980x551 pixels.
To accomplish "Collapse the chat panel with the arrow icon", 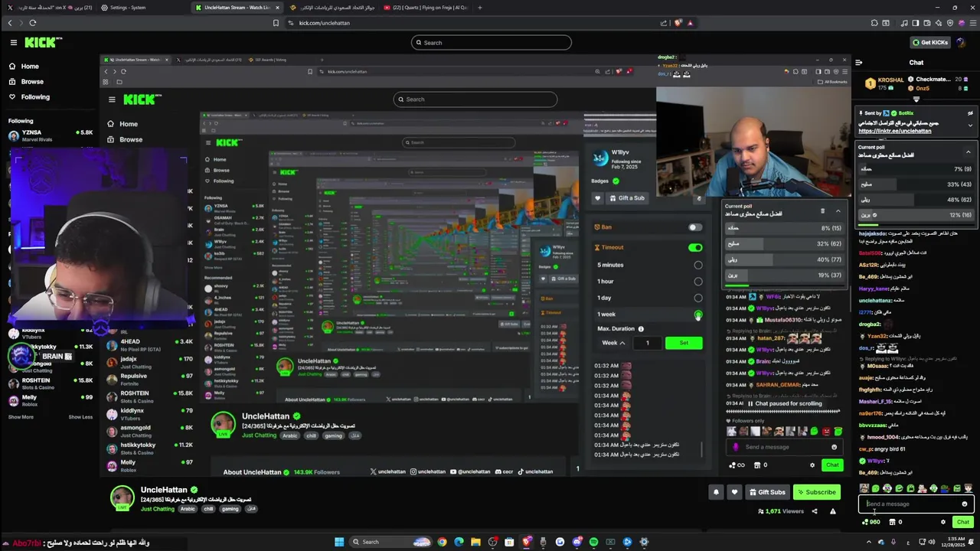I will (858, 63).
